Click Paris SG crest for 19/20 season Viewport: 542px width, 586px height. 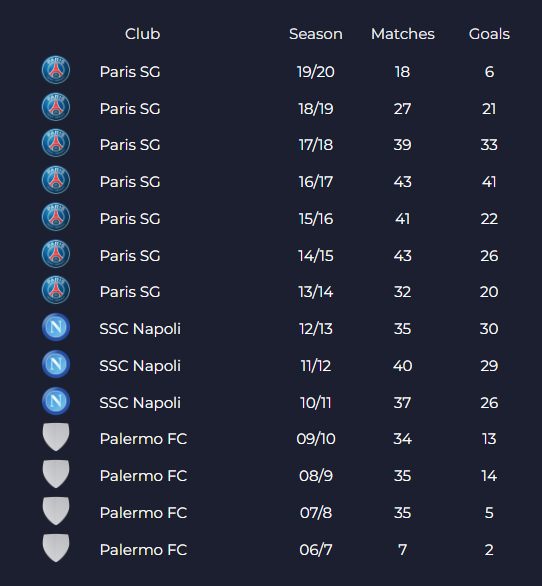tap(56, 70)
